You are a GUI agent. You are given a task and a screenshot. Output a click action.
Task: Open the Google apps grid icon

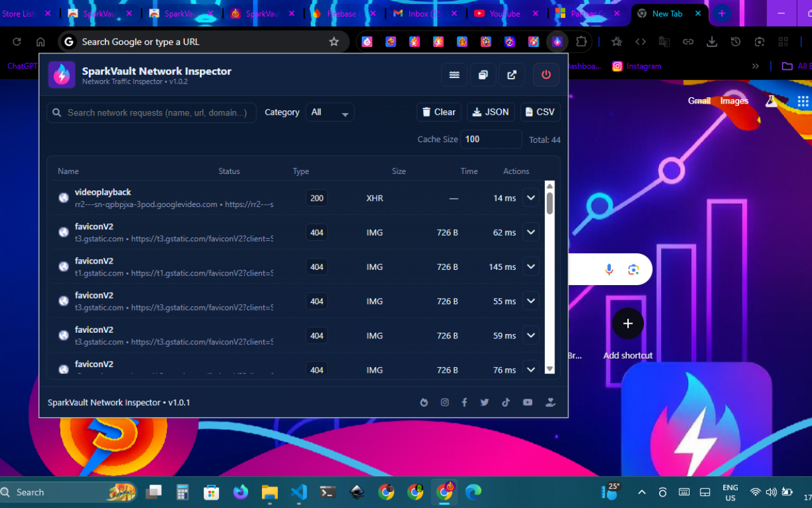pyautogui.click(x=803, y=101)
